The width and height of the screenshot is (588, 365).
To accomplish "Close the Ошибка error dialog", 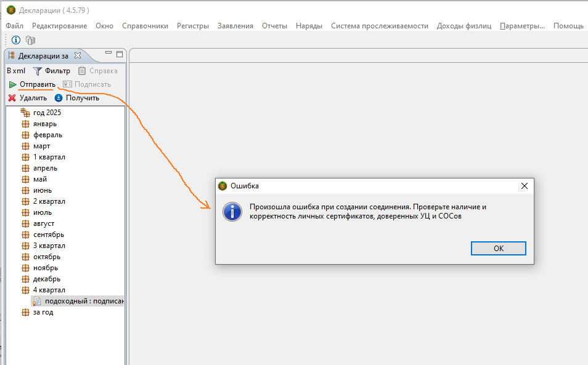I will click(x=524, y=186).
